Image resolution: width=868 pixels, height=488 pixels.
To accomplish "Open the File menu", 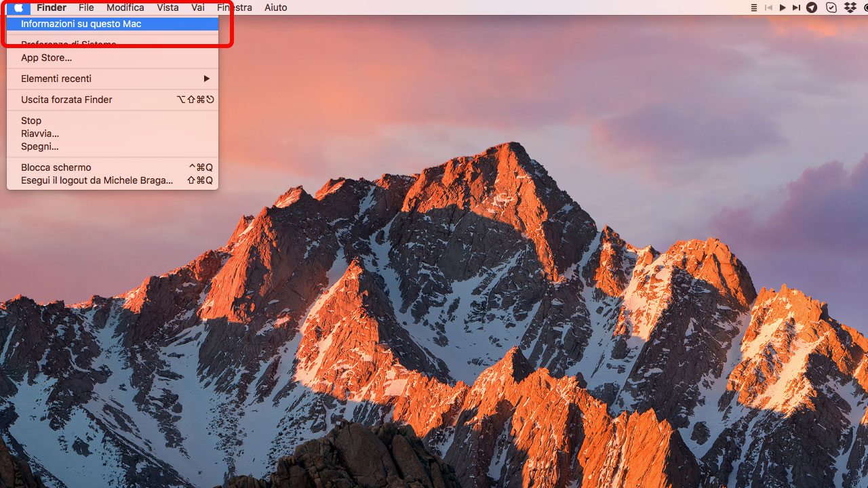I will tap(86, 7).
